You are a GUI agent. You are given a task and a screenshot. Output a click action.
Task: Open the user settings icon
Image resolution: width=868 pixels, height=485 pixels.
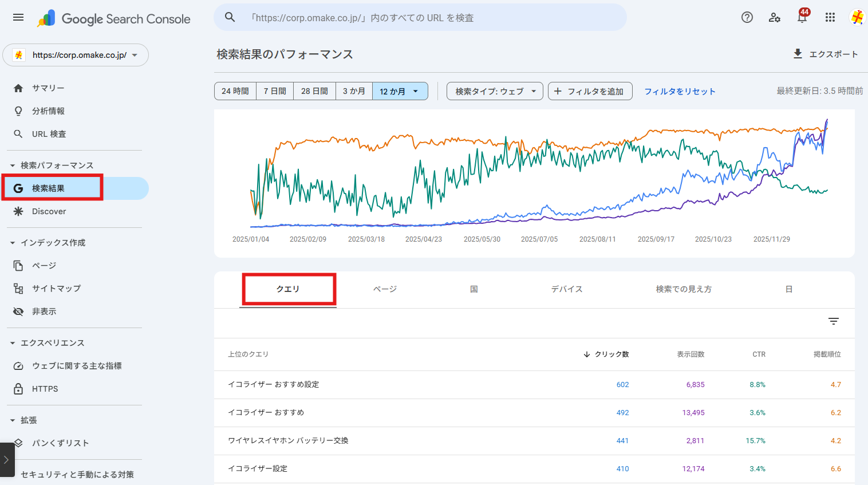774,17
